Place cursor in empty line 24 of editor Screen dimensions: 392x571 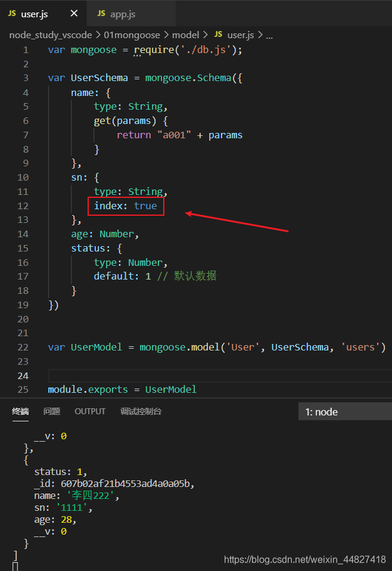pos(220,376)
